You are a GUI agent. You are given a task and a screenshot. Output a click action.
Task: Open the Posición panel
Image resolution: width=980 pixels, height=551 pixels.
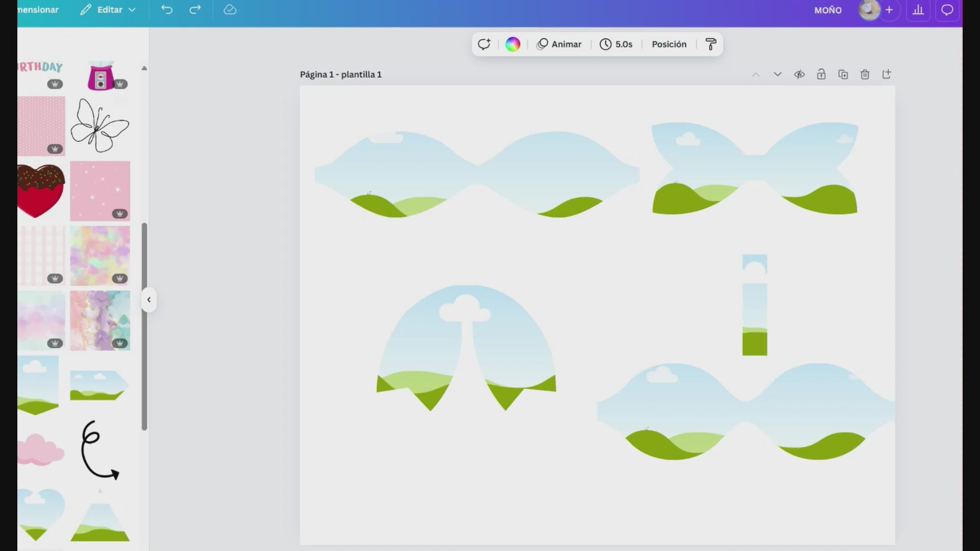tap(669, 44)
